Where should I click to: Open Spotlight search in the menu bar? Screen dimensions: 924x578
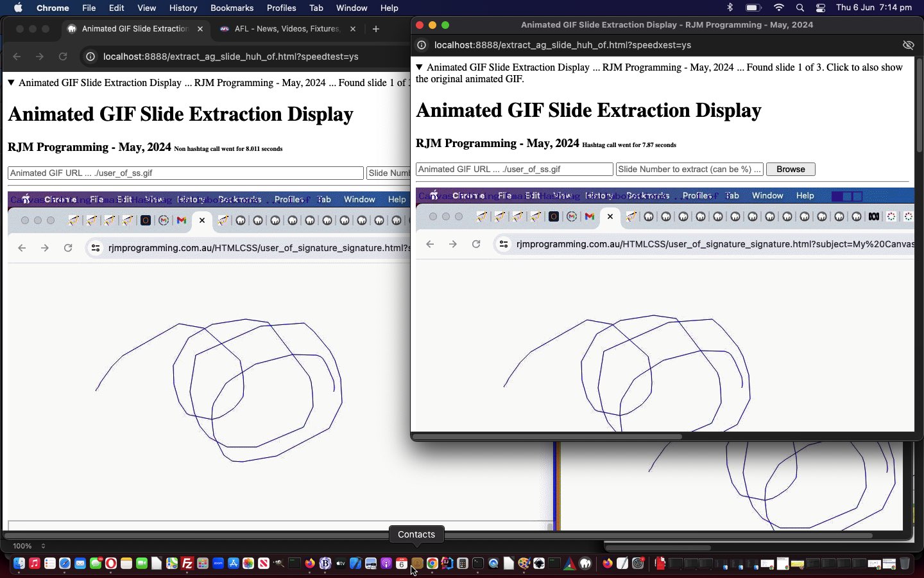pos(800,8)
